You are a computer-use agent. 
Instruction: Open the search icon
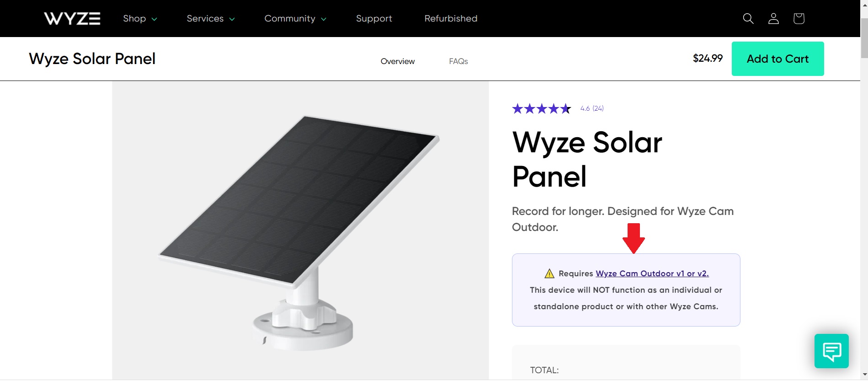pyautogui.click(x=748, y=18)
